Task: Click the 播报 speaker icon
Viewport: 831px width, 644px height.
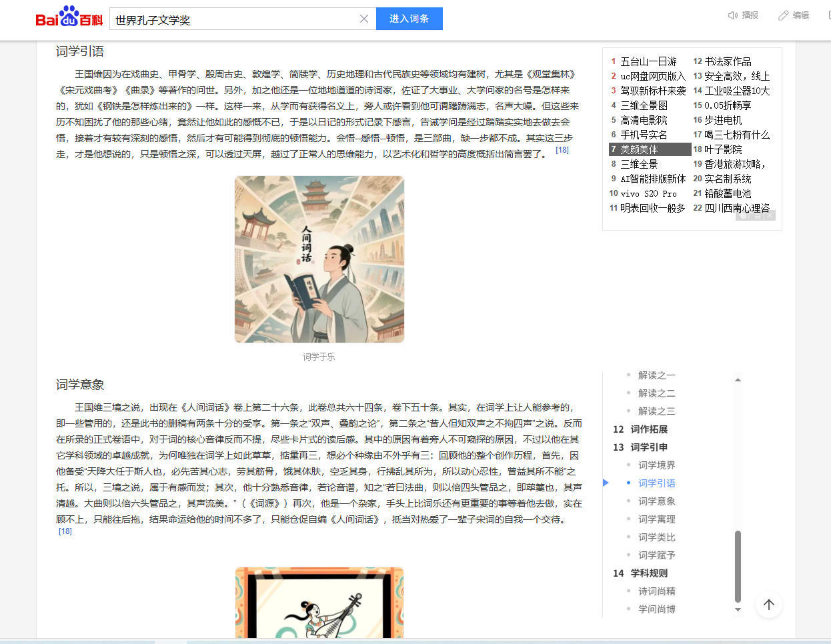Action: pyautogui.click(x=732, y=15)
